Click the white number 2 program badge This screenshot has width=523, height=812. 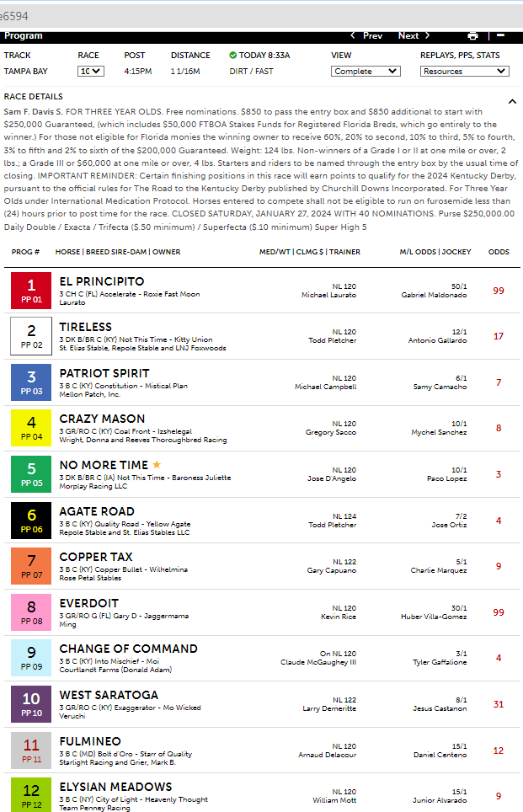tap(31, 335)
